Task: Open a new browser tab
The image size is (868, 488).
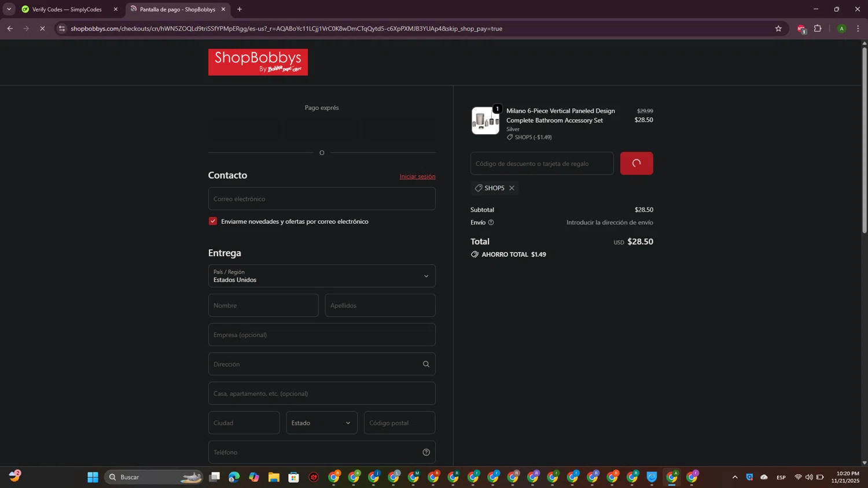Action: pyautogui.click(x=240, y=9)
